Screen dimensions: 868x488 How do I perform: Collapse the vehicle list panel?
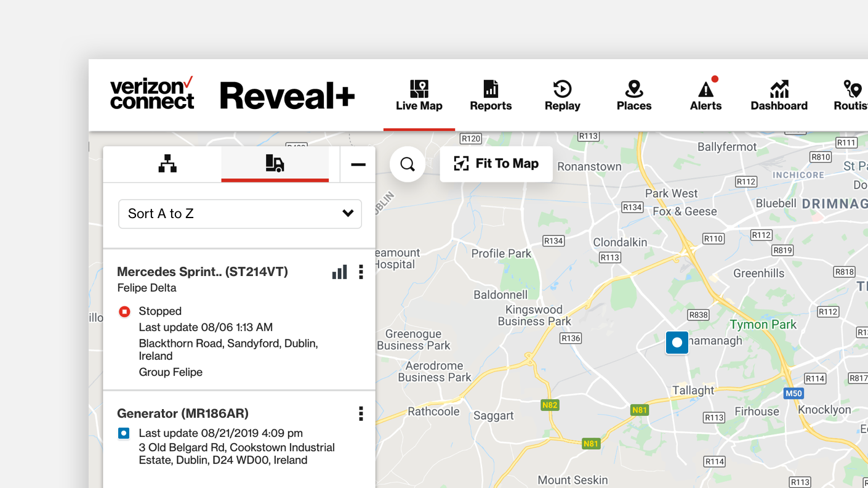pyautogui.click(x=358, y=164)
